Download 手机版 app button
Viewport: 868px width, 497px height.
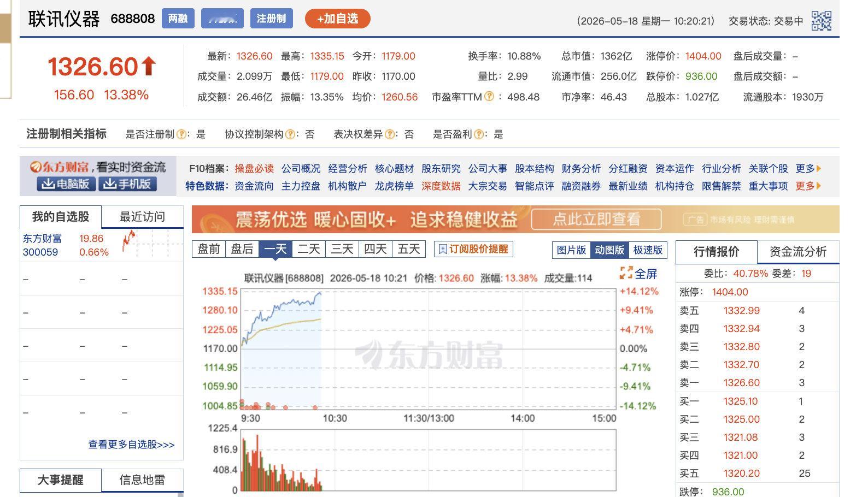(x=128, y=184)
